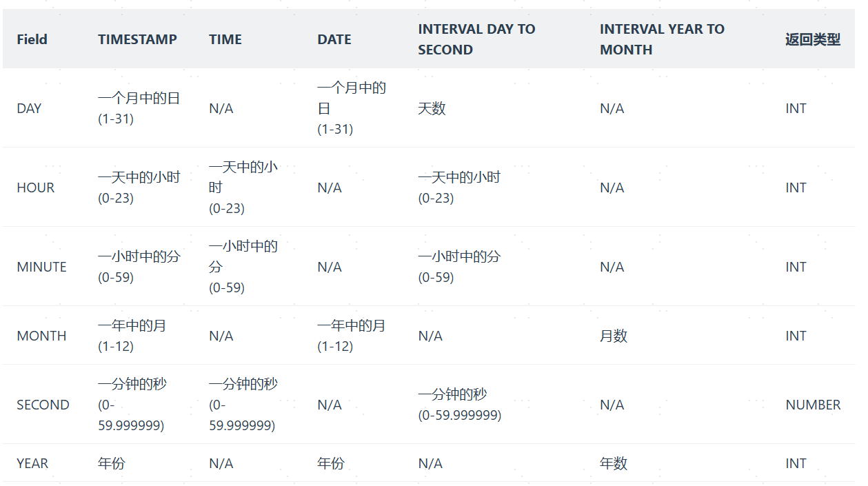This screenshot has height=486, width=868.
Task: Select the YEAR field cell
Action: click(x=32, y=463)
